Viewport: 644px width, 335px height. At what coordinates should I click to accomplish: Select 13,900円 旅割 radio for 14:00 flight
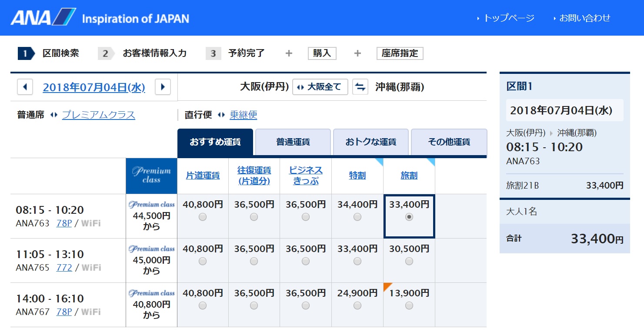tap(409, 305)
